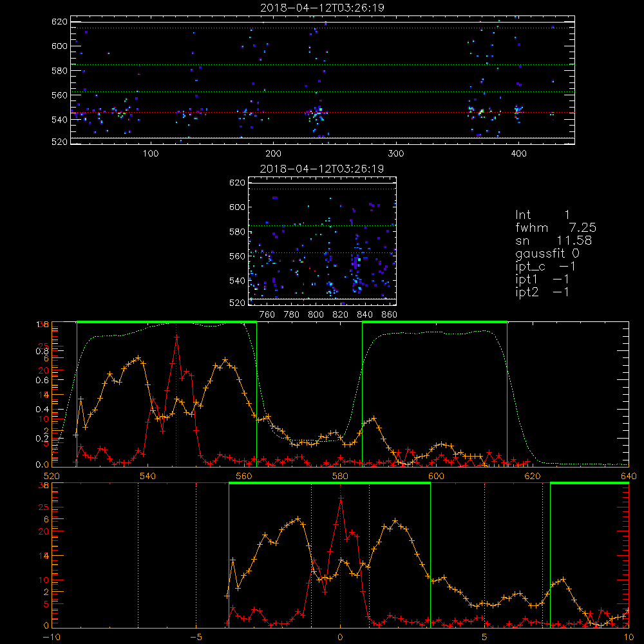Click x-axis label '820' under the middle plot
This screenshot has height=644, width=644.
pyautogui.click(x=340, y=315)
